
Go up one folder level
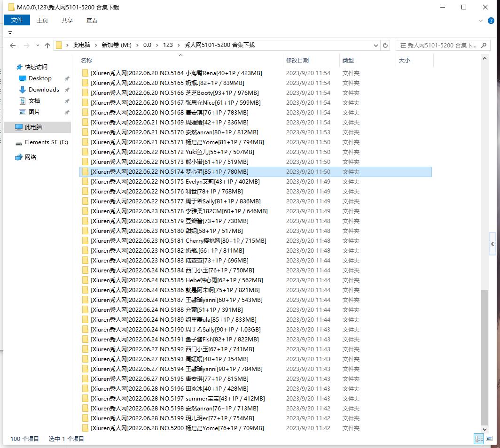click(47, 46)
